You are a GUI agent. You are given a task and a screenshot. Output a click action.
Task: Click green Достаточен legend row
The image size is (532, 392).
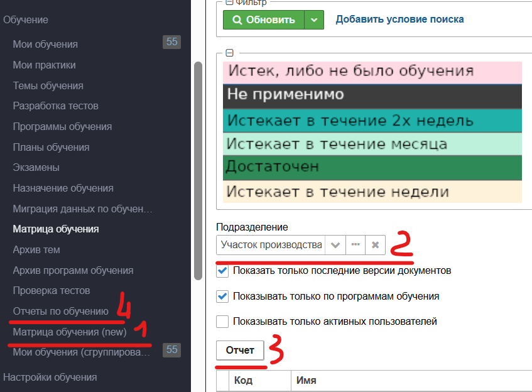point(372,168)
